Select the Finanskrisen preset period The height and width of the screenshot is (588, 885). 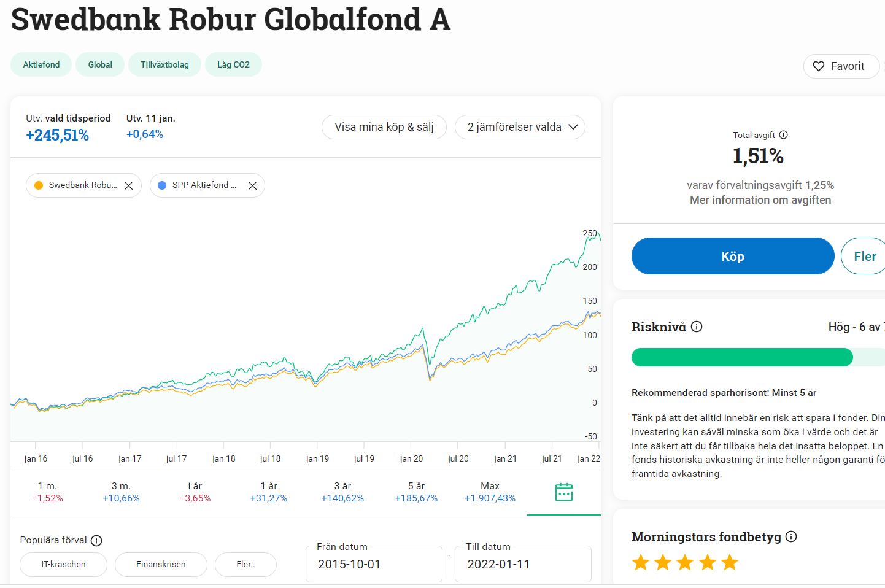(161, 564)
